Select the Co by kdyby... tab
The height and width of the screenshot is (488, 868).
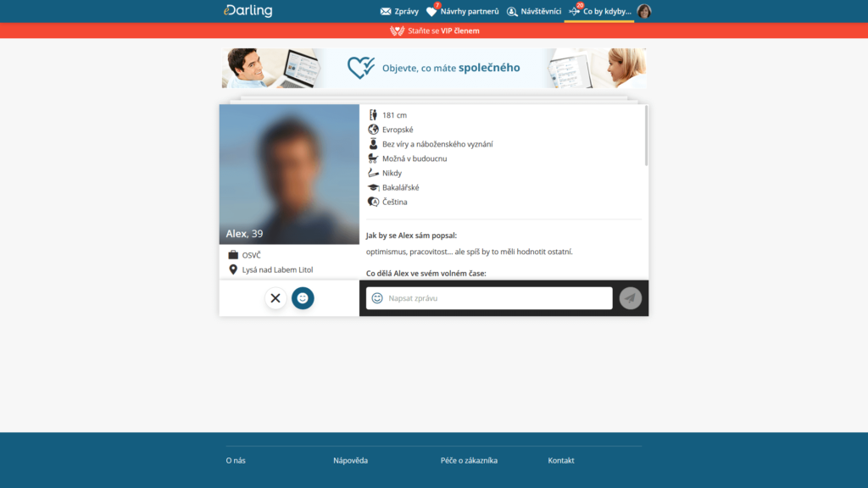tap(599, 11)
